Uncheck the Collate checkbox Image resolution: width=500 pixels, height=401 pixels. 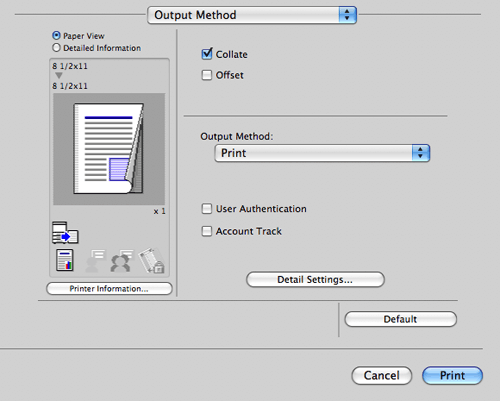click(x=207, y=54)
